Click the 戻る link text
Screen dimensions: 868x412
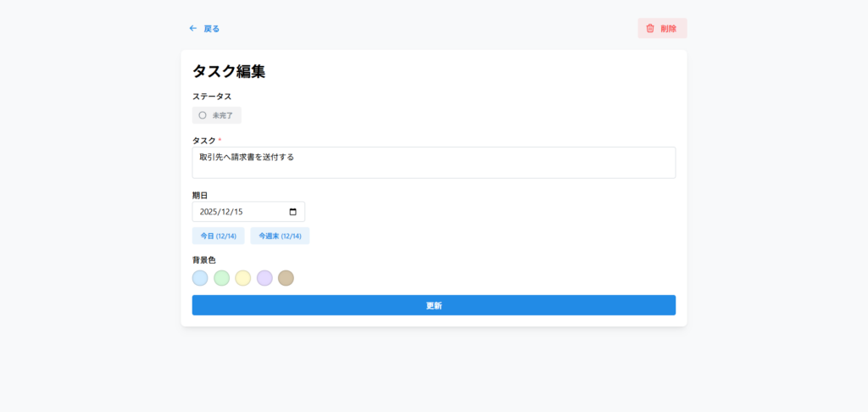click(211, 29)
